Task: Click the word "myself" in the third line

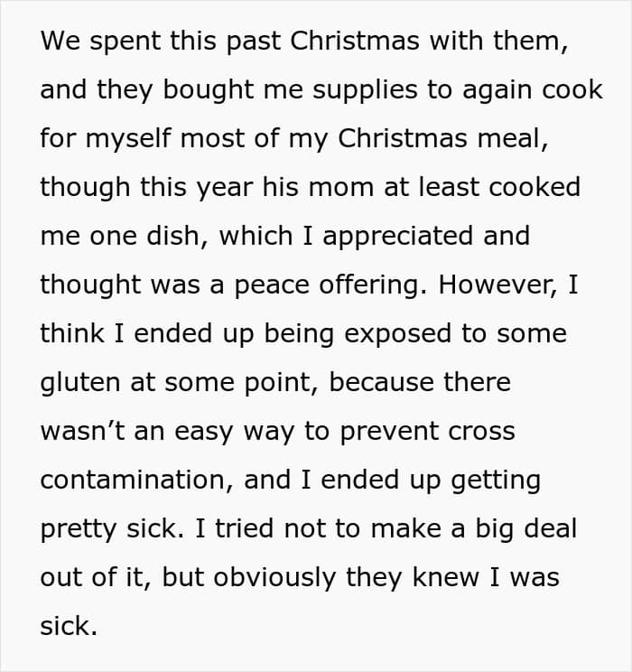Action: click(128, 140)
